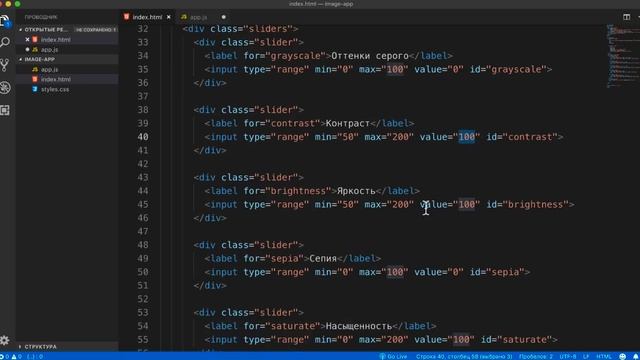Click the Строка 40, столбец 58 position indicator

464,356
